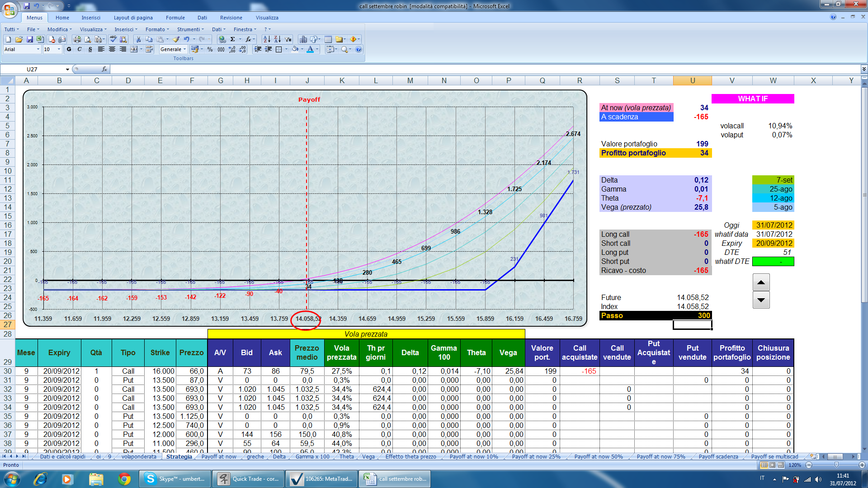Click the Insert hyperlink globe icon
The height and width of the screenshot is (488, 868).
[x=222, y=40]
